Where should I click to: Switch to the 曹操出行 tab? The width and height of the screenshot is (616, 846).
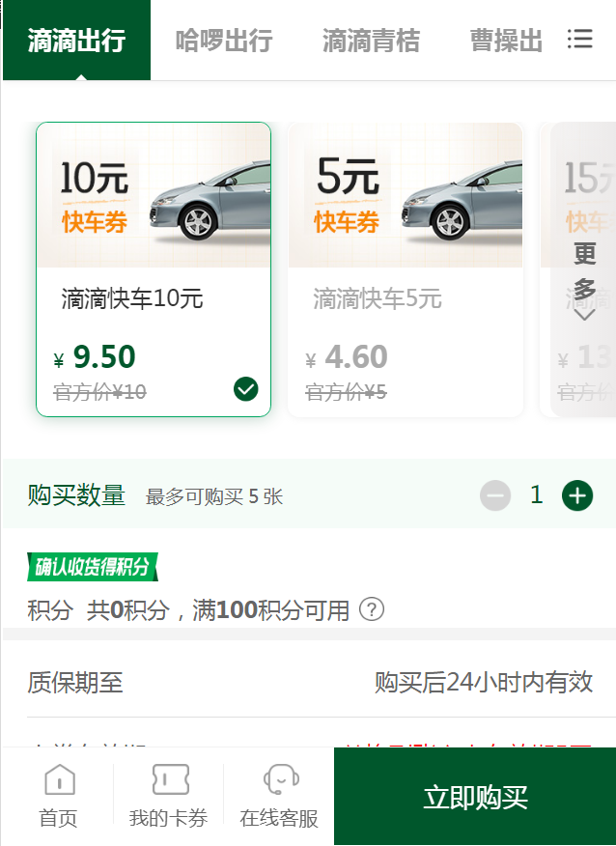pos(506,41)
